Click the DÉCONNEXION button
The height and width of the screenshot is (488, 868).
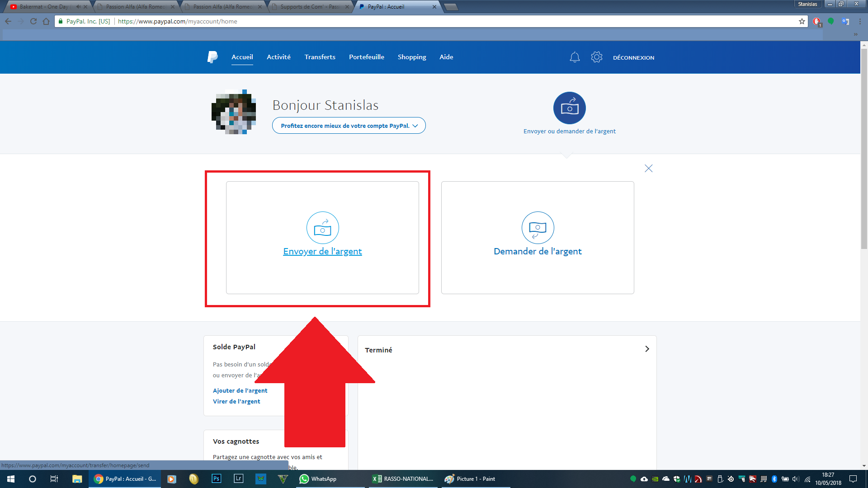[x=633, y=57]
